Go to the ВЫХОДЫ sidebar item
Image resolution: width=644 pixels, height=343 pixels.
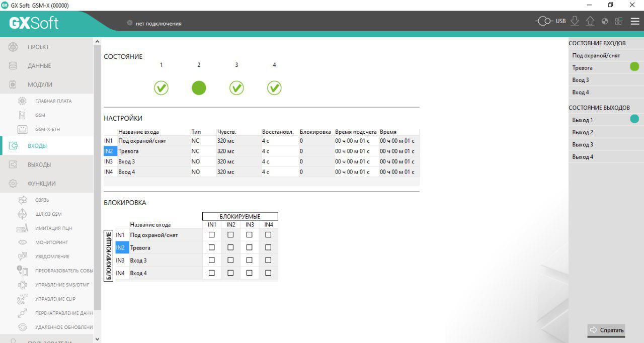pos(47,164)
